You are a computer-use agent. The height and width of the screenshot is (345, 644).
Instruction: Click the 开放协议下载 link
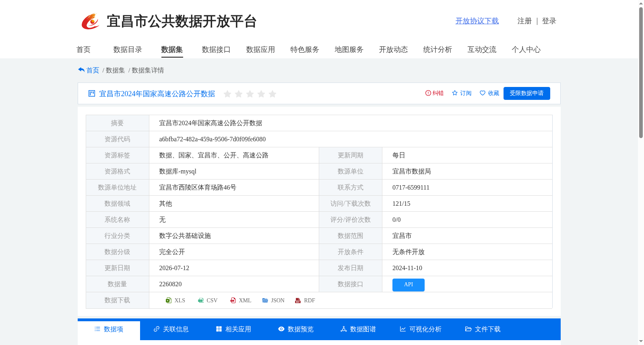477,21
